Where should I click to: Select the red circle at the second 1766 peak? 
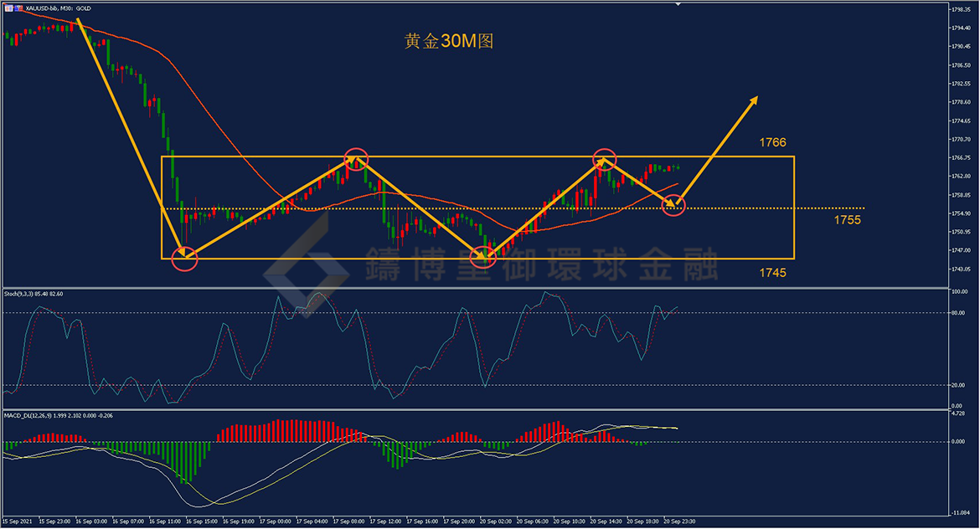pos(605,157)
